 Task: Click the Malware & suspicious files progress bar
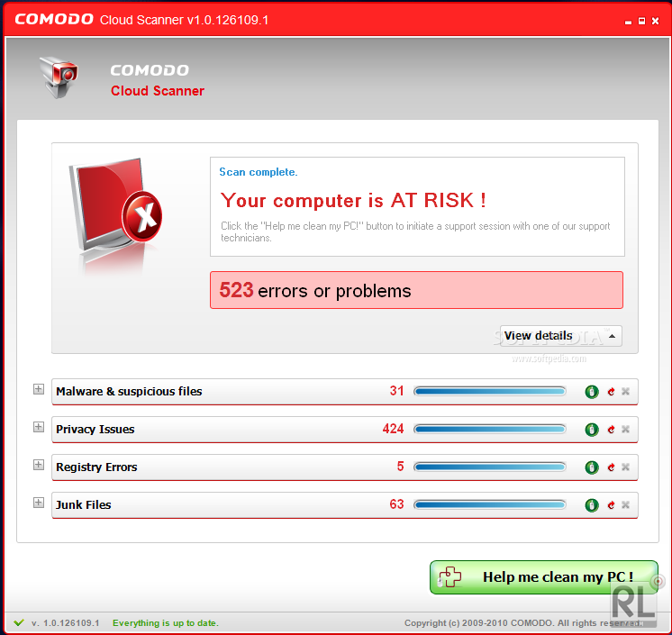(x=489, y=392)
